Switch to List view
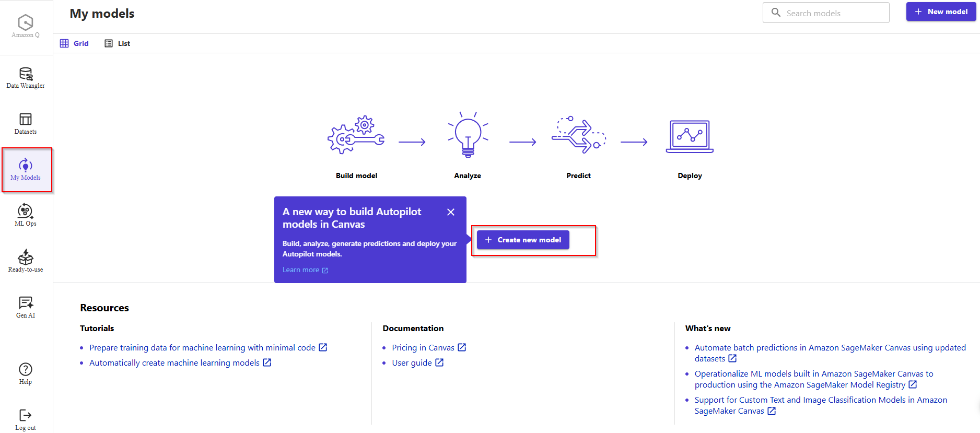The height and width of the screenshot is (433, 980). tap(118, 43)
